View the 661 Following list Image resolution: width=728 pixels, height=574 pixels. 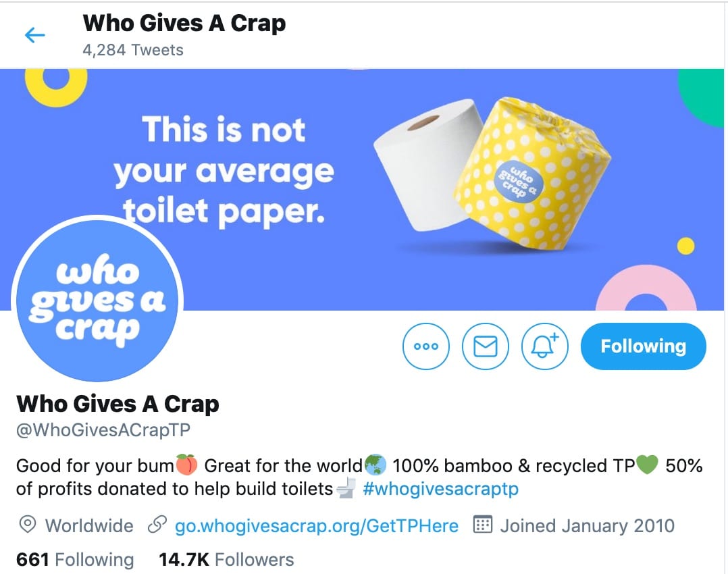point(75,560)
